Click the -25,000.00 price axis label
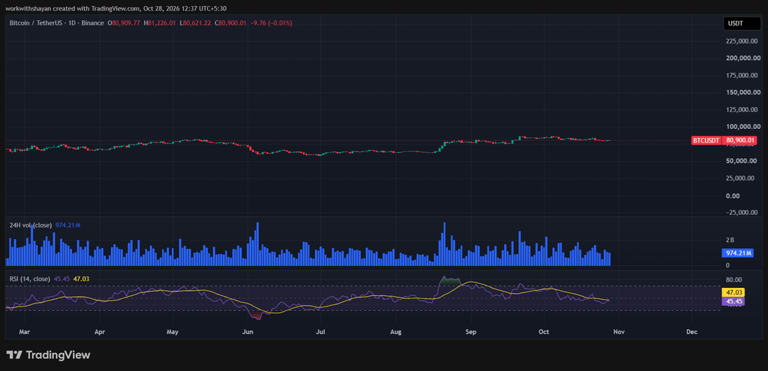The height and width of the screenshot is (371, 768). click(743, 212)
